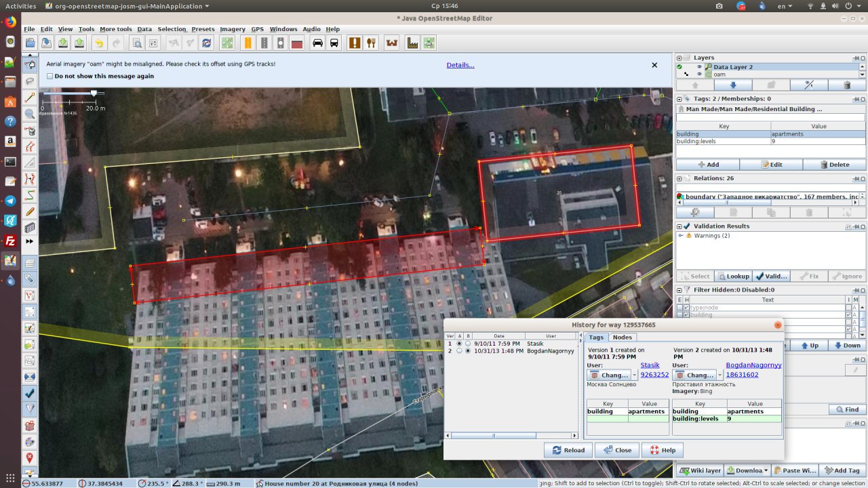
Task: Switch to Nodes tab in History dialog
Action: tap(622, 337)
